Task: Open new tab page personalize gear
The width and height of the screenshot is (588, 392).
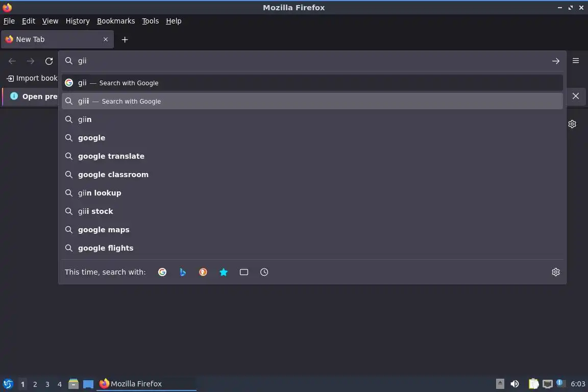Action: 572,124
